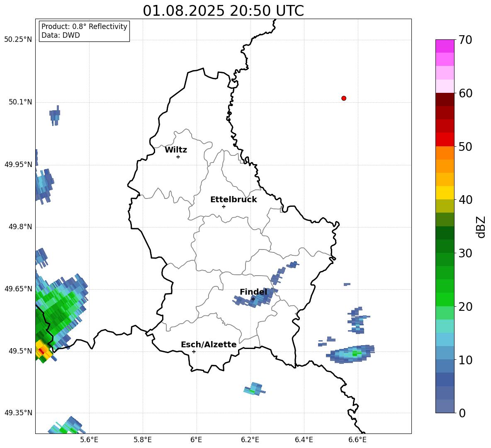Click the 'Data: DWD' label
Screen dimensions: 491x448
coord(61,35)
